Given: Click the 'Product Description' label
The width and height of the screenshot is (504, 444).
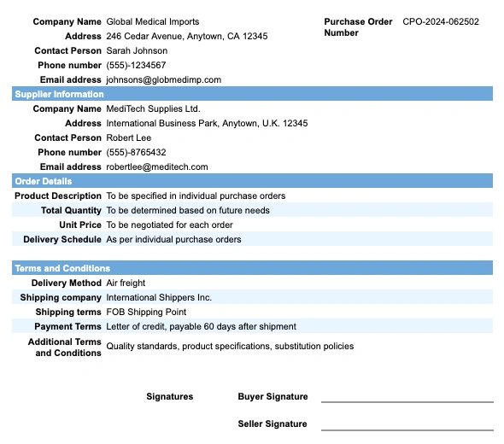Looking at the screenshot, I should point(58,196).
